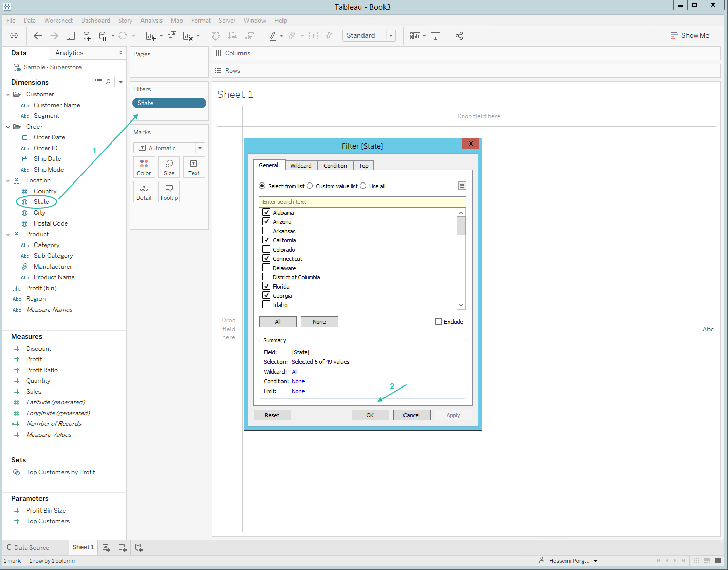Enable the Exclude checkbox
This screenshot has height=570, width=728.
pyautogui.click(x=438, y=322)
